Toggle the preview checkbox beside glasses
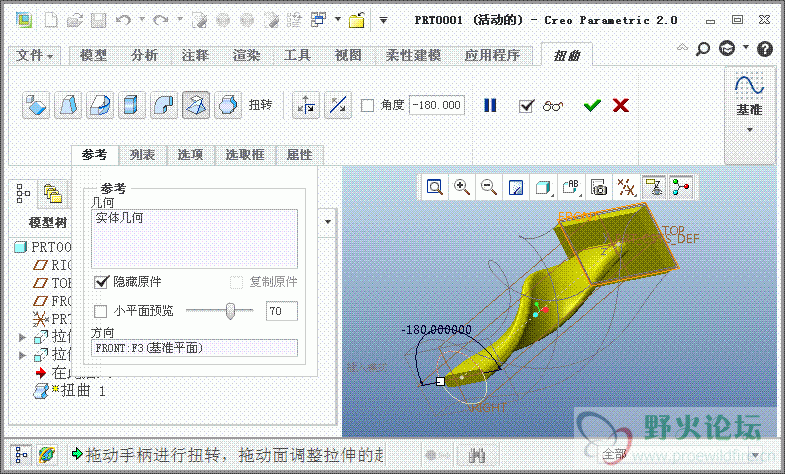The height and width of the screenshot is (474, 785). tap(526, 106)
